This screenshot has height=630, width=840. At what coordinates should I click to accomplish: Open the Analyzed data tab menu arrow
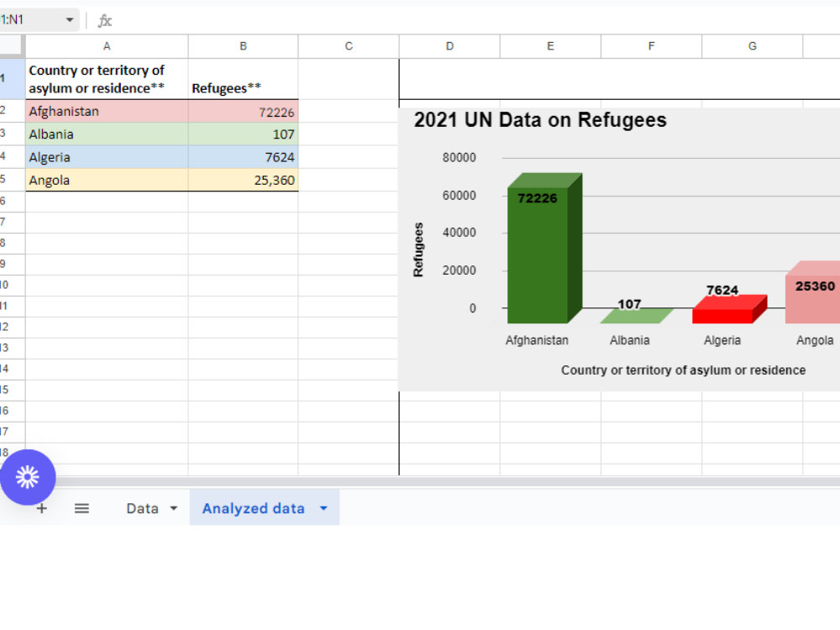tap(323, 508)
